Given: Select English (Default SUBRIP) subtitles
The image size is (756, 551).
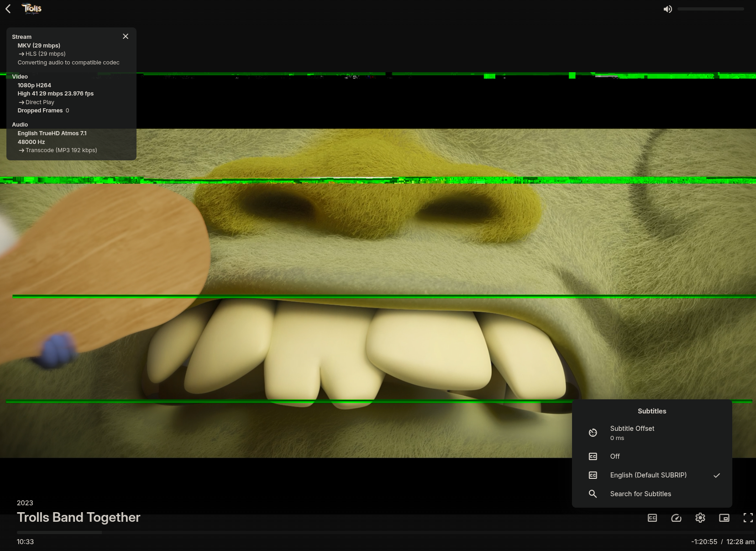Looking at the screenshot, I should [648, 475].
